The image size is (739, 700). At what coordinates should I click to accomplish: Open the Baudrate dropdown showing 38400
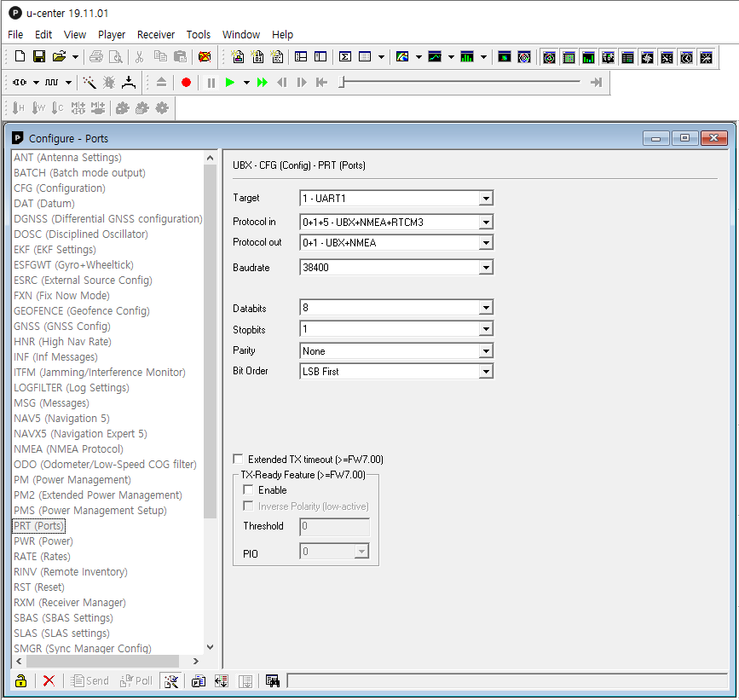[x=486, y=267]
